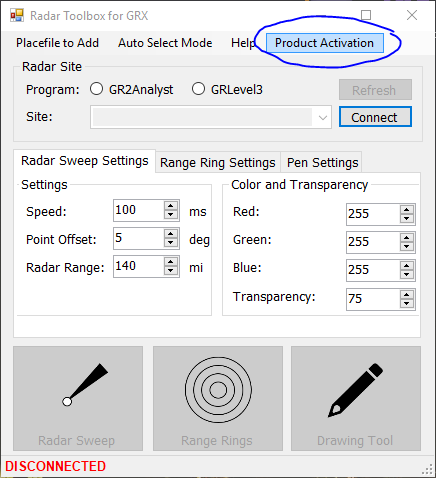Decrease the Speed value with down arrow

171,215
